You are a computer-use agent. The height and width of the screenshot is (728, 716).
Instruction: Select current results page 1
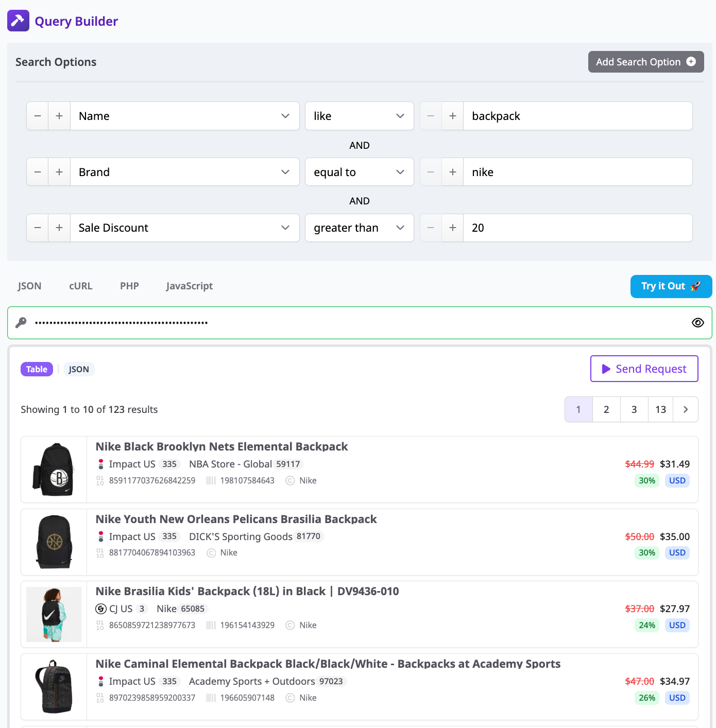[x=578, y=409]
